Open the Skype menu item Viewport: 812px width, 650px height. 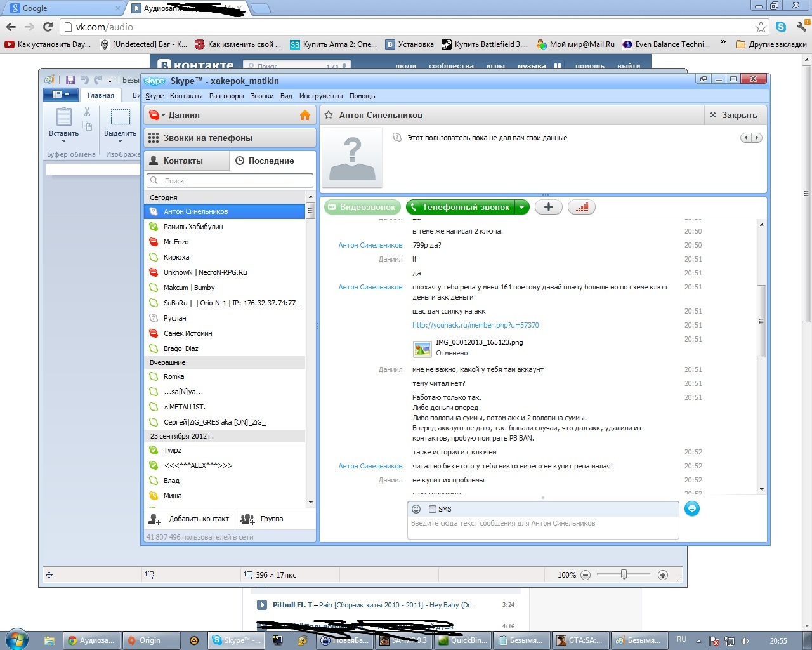[155, 96]
